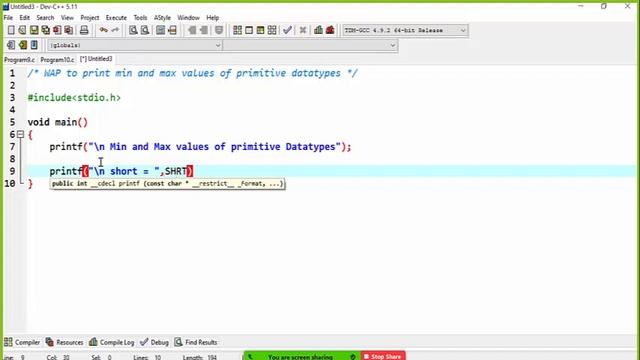Screen dimensions: 640x360
Task: Click the Goto Line toolbar icon
Action: click(x=172, y=30)
